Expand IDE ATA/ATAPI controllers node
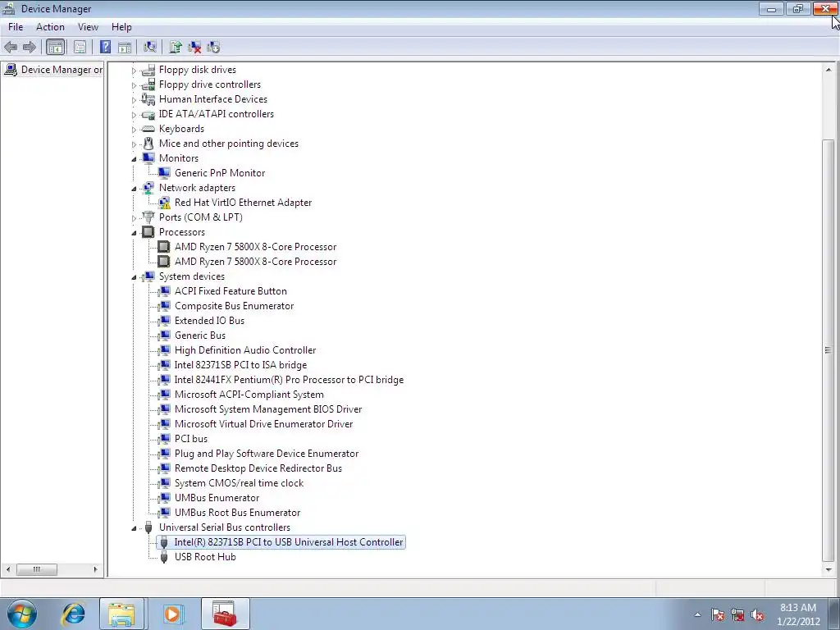Viewport: 840px width, 630px height. (x=134, y=115)
